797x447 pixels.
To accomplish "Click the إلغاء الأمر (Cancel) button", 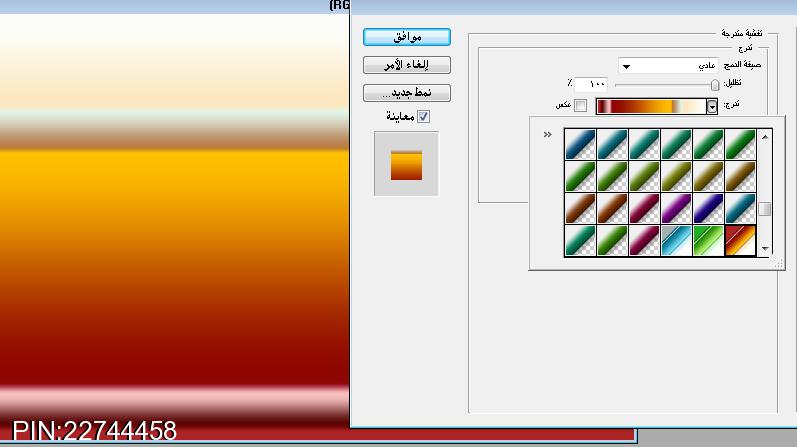I will pos(407,65).
